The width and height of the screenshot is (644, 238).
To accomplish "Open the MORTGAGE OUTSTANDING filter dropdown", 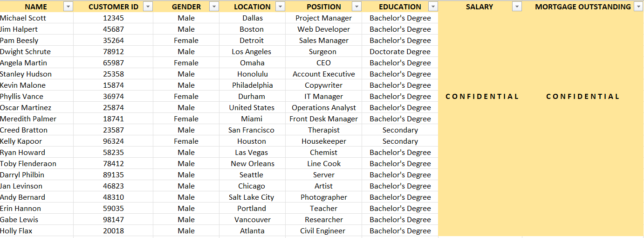I will click(x=638, y=7).
